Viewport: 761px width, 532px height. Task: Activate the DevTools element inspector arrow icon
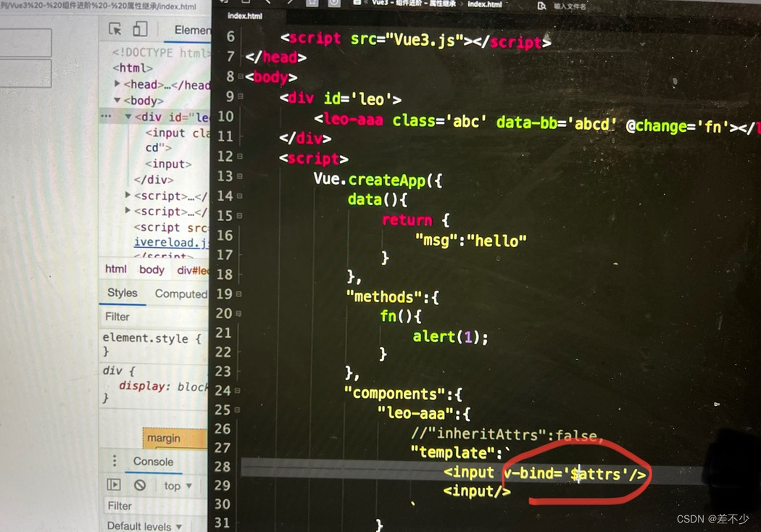(115, 29)
